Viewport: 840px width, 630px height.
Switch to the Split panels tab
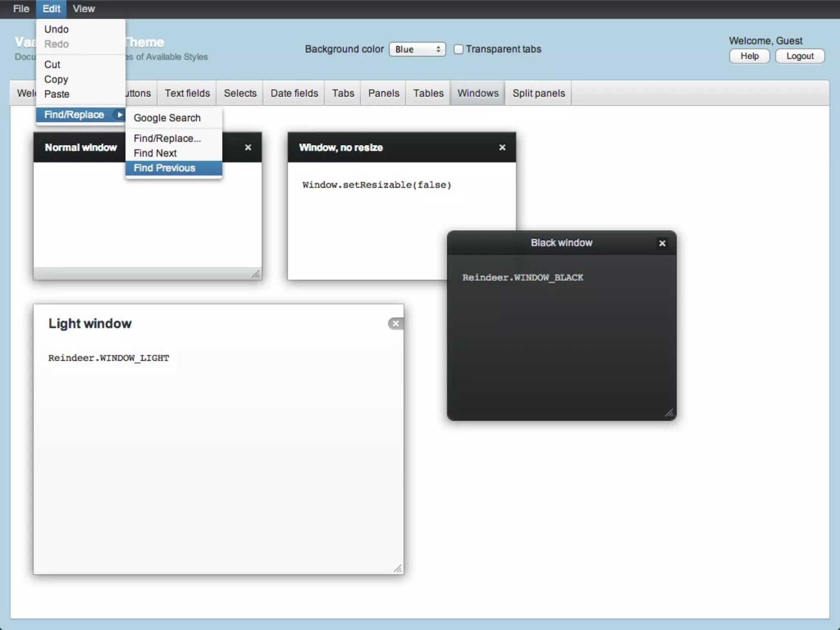538,94
